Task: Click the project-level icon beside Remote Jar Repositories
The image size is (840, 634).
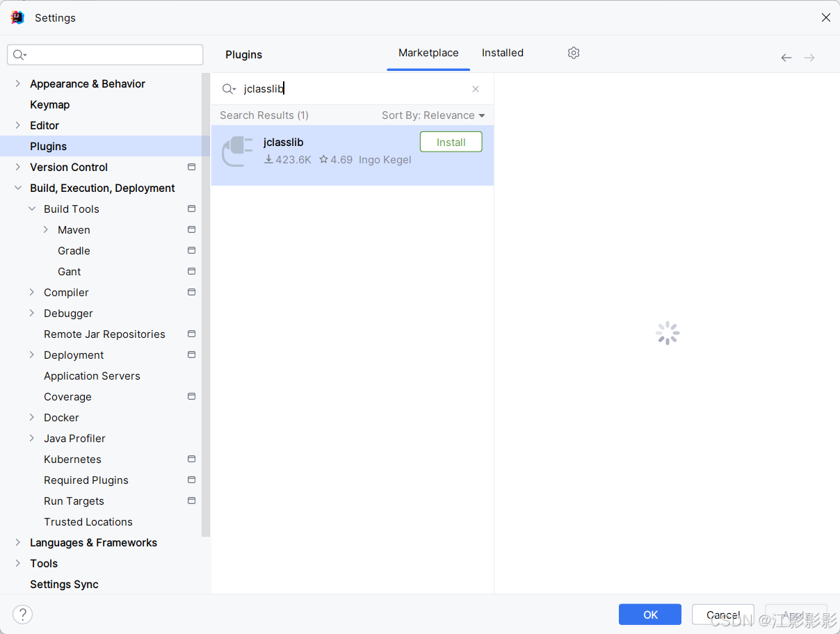Action: [192, 334]
